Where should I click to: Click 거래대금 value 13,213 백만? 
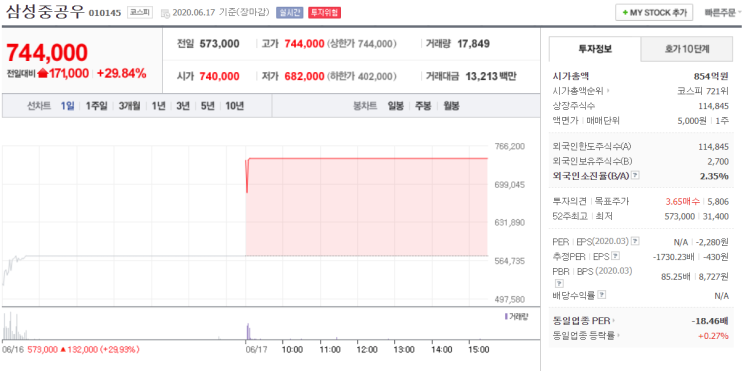pos(491,76)
